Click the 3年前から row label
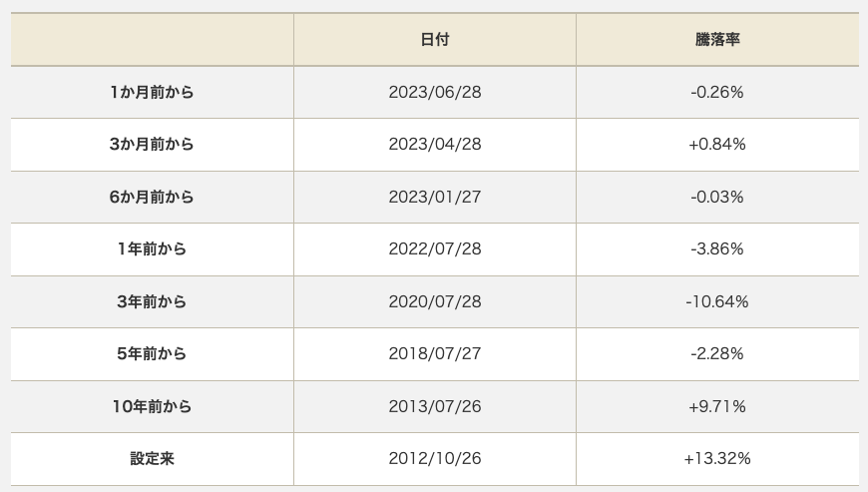Image resolution: width=868 pixels, height=492 pixels. click(x=152, y=301)
